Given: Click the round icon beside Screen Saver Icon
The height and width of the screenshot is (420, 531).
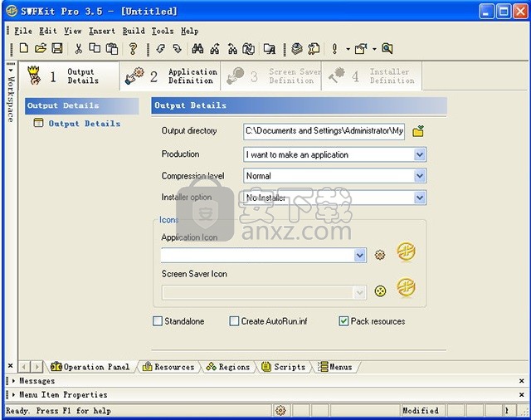Looking at the screenshot, I should tap(380, 291).
